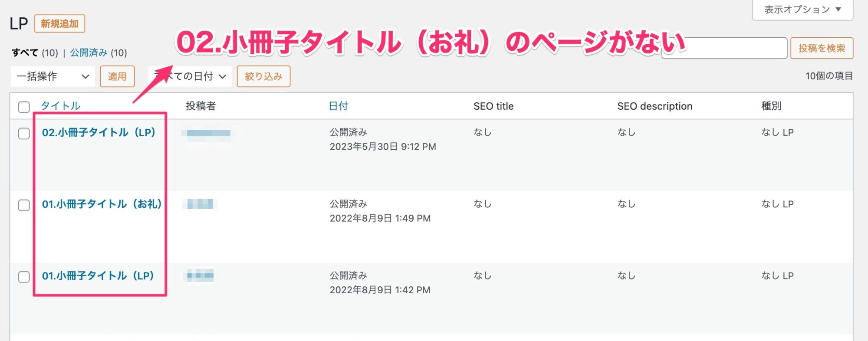Select the 公開済み (10) filter tab
The width and height of the screenshot is (868, 341).
click(99, 52)
